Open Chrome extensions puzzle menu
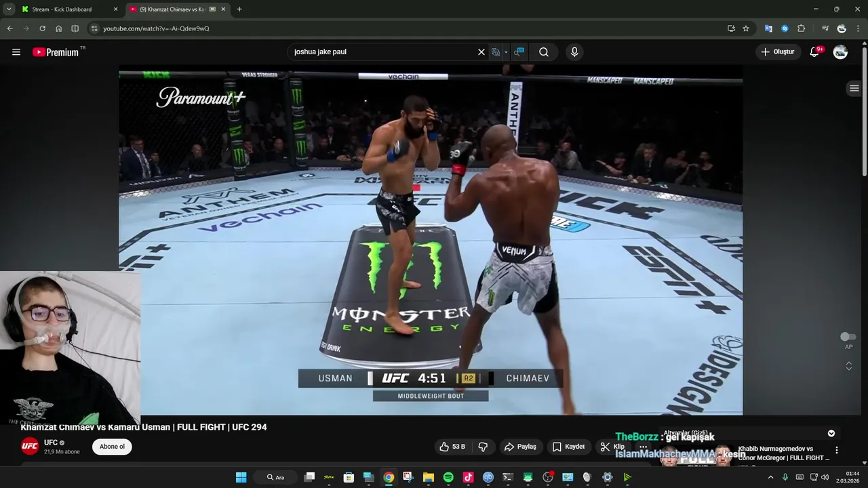The width and height of the screenshot is (868, 488). (801, 28)
